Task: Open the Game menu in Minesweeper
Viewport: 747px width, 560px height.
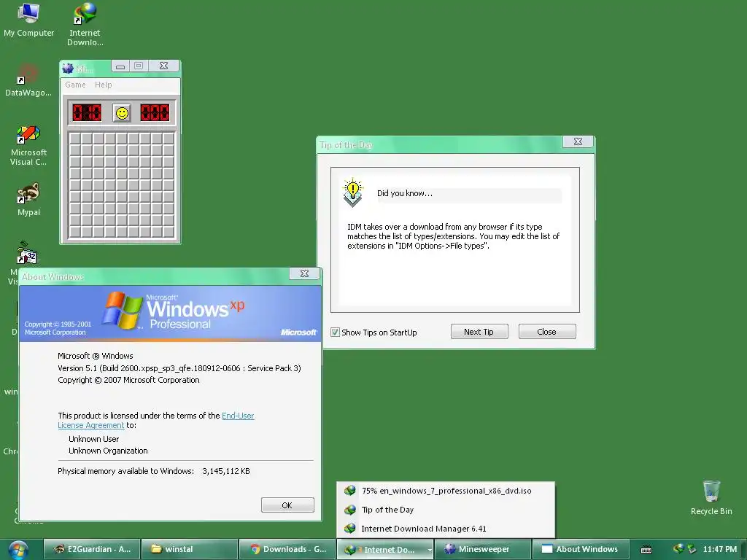Action: click(x=75, y=85)
